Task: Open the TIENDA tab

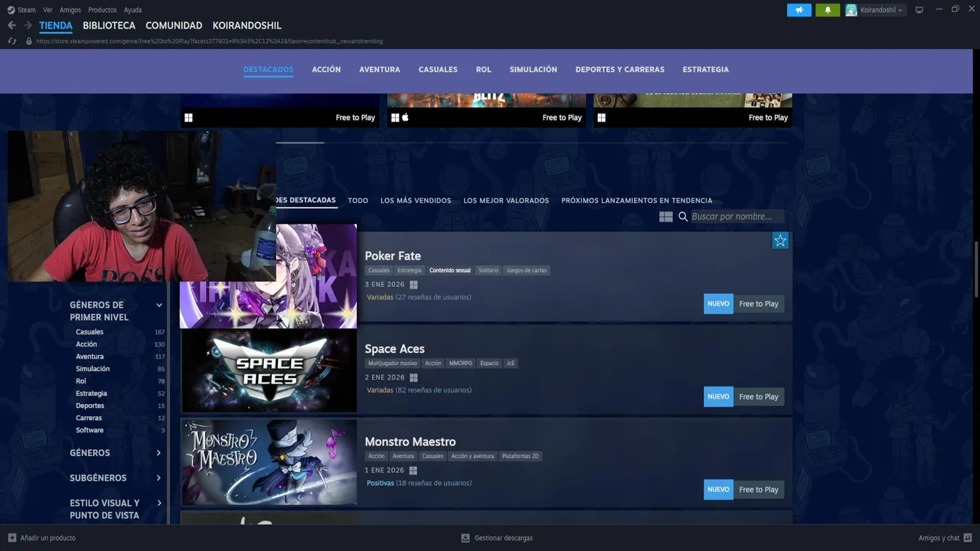Action: point(56,25)
